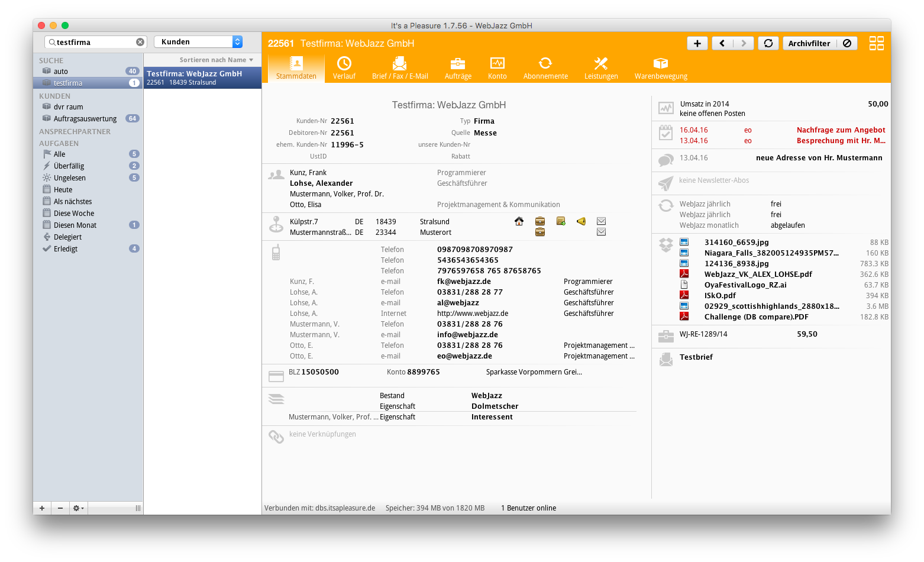Show Überfällig tasks
Viewport: 924px width, 562px height.
tap(88, 166)
